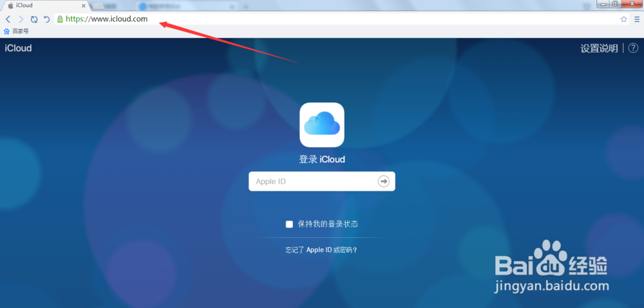Open the browser hamburger menu
The width and height of the screenshot is (644, 308).
(x=637, y=19)
